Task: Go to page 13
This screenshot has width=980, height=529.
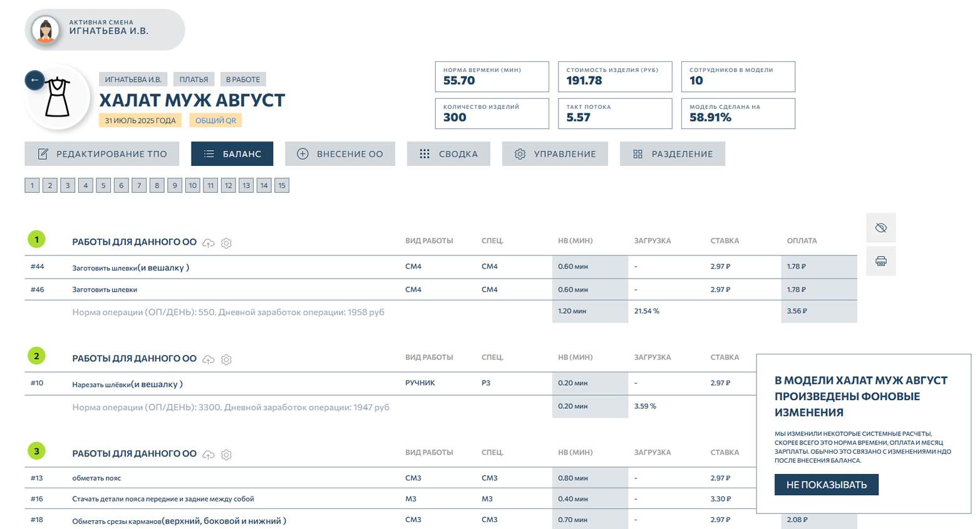Action: click(x=246, y=185)
